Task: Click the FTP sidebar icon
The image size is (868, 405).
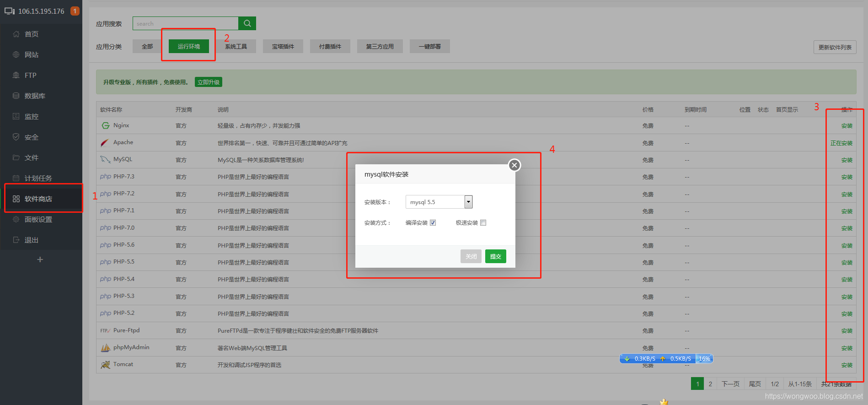Action: point(16,75)
